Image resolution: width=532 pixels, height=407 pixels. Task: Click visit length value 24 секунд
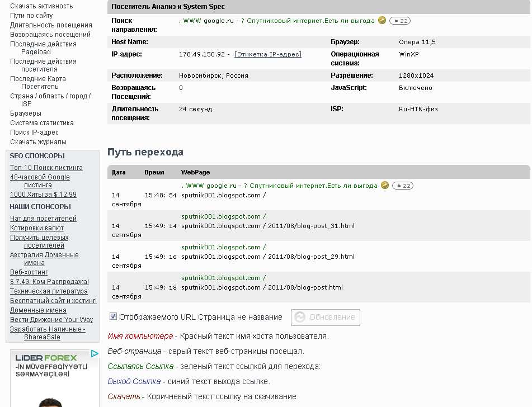coord(195,109)
